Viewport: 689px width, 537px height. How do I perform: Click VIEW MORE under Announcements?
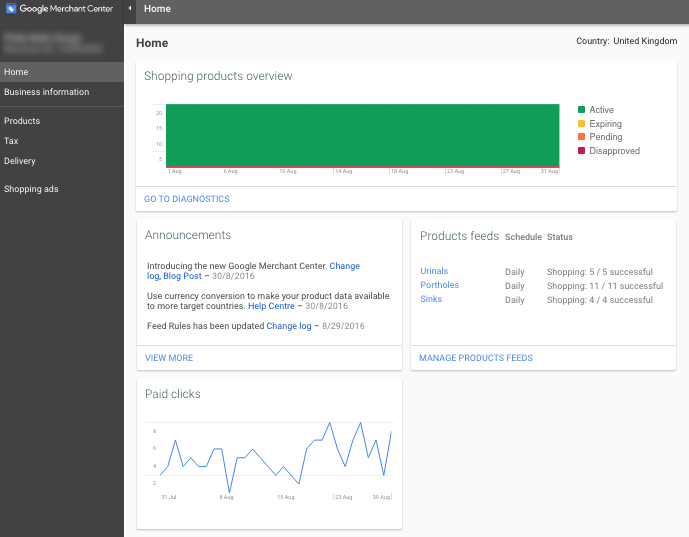pos(169,358)
